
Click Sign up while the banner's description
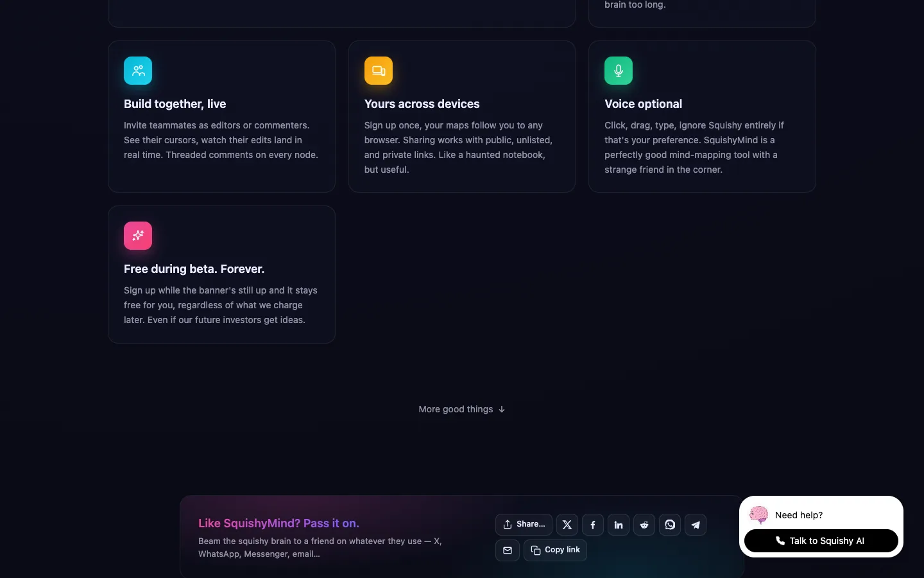point(221,305)
